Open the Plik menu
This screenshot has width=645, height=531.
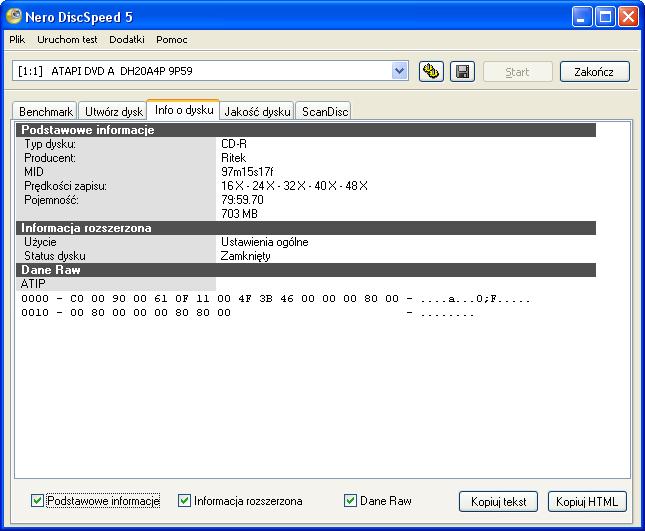click(x=17, y=39)
